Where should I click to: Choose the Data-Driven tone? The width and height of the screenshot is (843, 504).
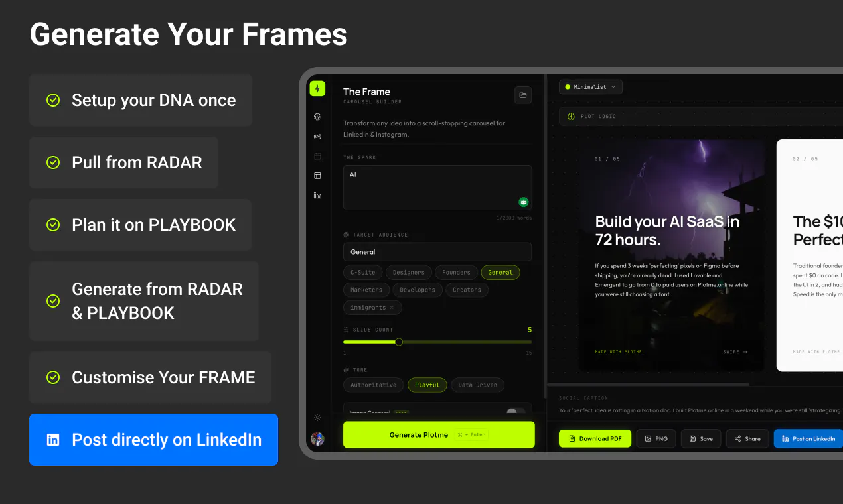click(477, 385)
